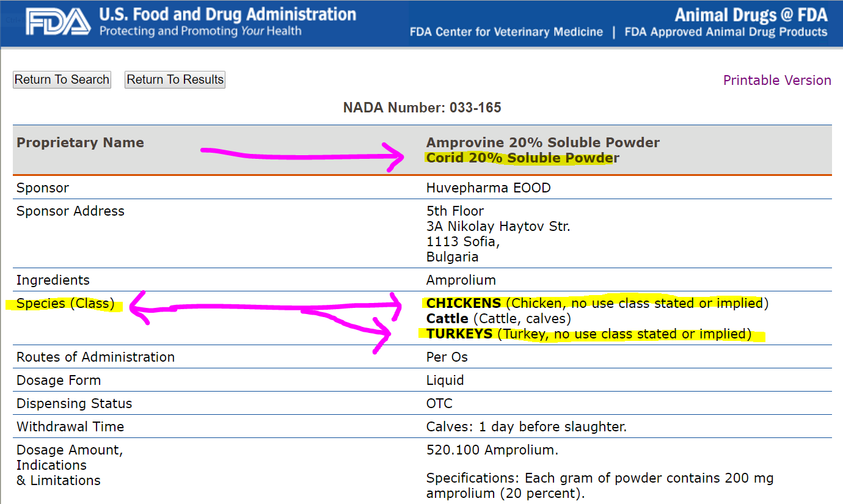Click the highlighted Corid 20% Soluble Powder text
Viewport: 843px width, 504px height.
(522, 158)
